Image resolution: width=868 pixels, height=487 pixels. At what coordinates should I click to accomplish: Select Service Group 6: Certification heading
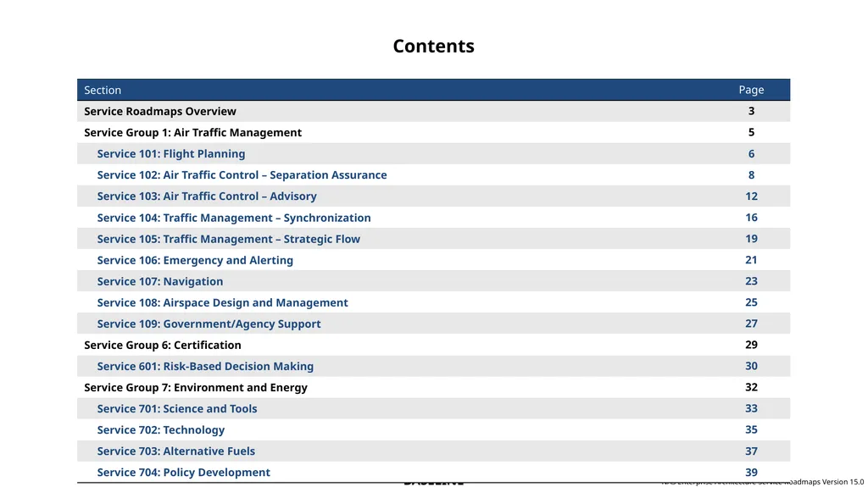tap(163, 345)
